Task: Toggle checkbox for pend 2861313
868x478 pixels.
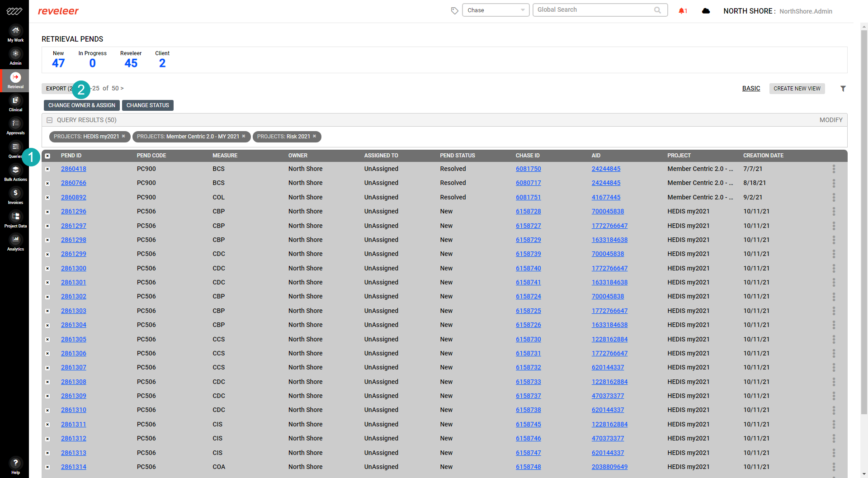Action: pos(47,453)
